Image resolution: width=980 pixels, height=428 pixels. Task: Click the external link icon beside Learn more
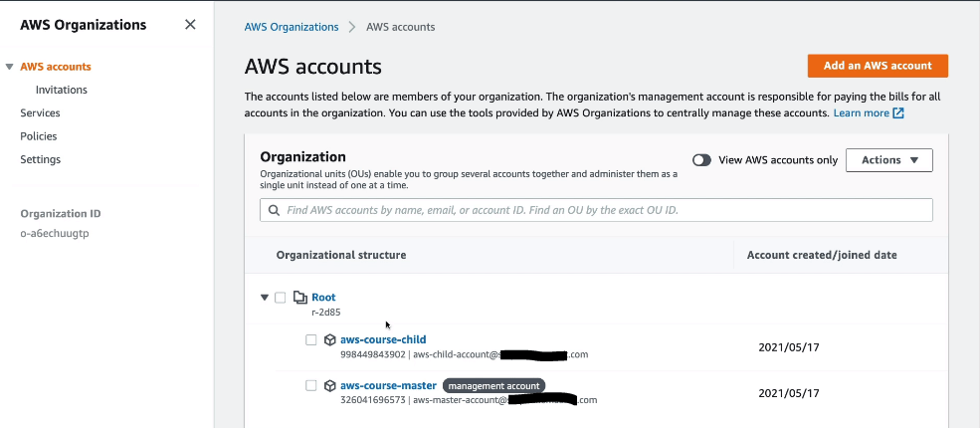pos(898,113)
